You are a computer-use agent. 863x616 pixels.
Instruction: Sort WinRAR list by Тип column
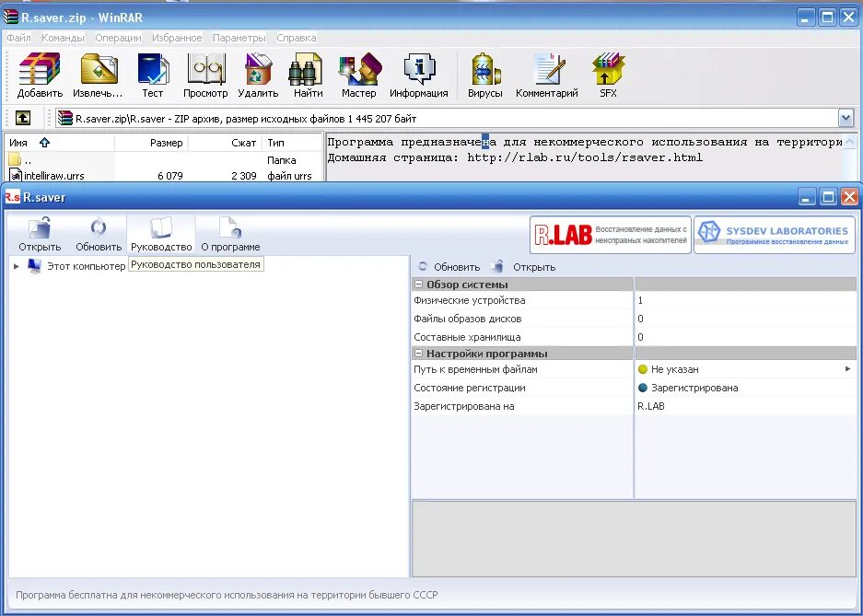292,143
